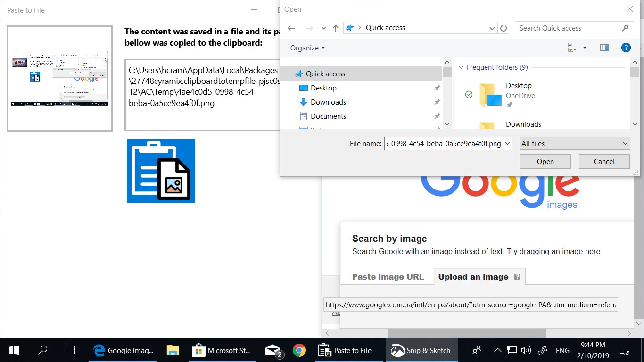Open the Organize menu
Screen dimensions: 644x362
coord(307,48)
